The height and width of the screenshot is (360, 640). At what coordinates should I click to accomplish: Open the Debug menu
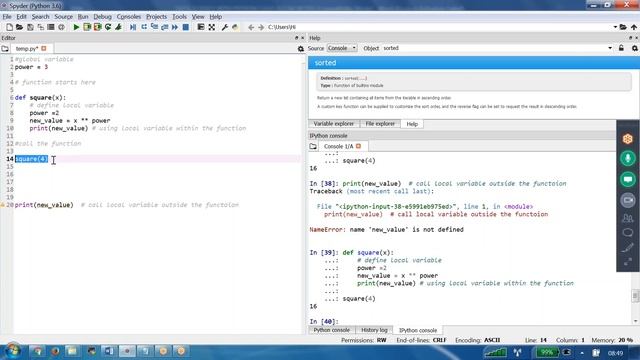pyautogui.click(x=102, y=17)
